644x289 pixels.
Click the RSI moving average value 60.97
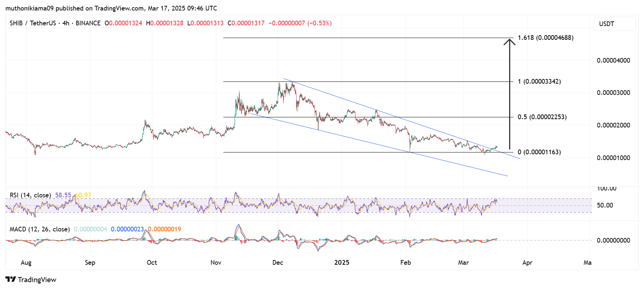click(84, 195)
